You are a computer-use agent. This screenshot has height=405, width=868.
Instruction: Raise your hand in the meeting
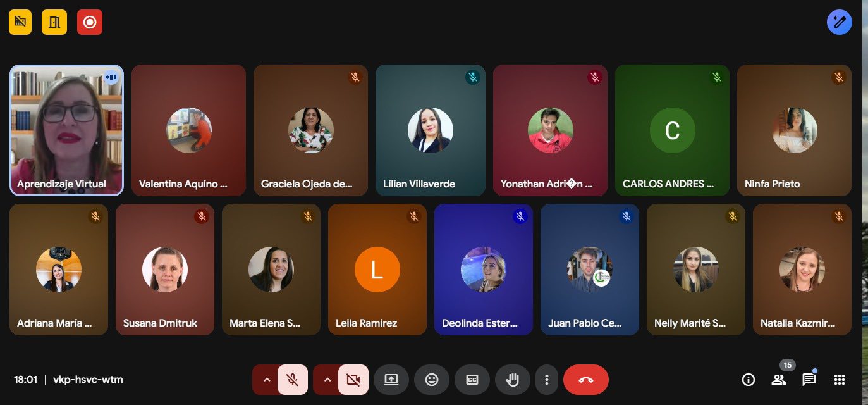tap(513, 380)
